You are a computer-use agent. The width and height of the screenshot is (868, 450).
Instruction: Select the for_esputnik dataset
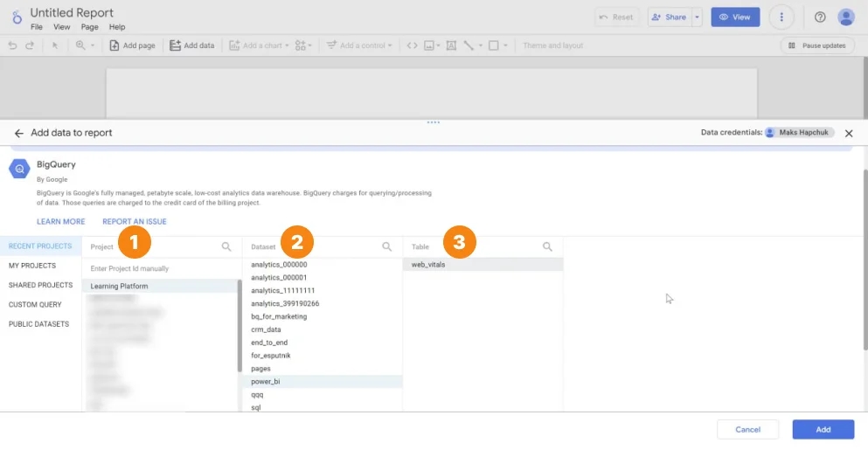click(323, 356)
